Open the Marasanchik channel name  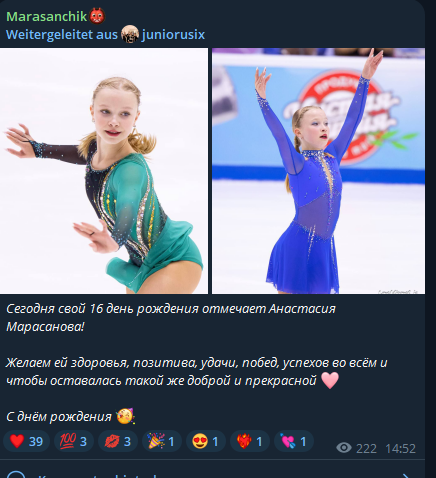46,17
